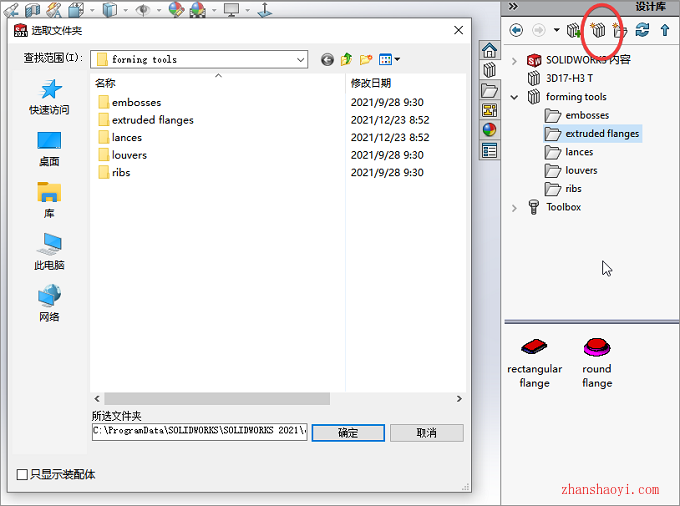The width and height of the screenshot is (680, 506).
Task: Click the up-one-level folder icon
Action: click(346, 59)
